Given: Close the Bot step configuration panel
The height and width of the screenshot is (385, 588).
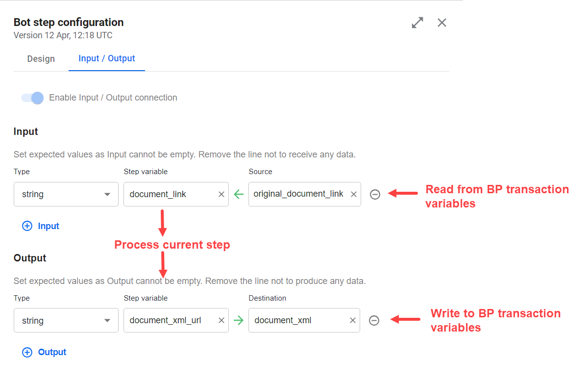Looking at the screenshot, I should coord(442,23).
